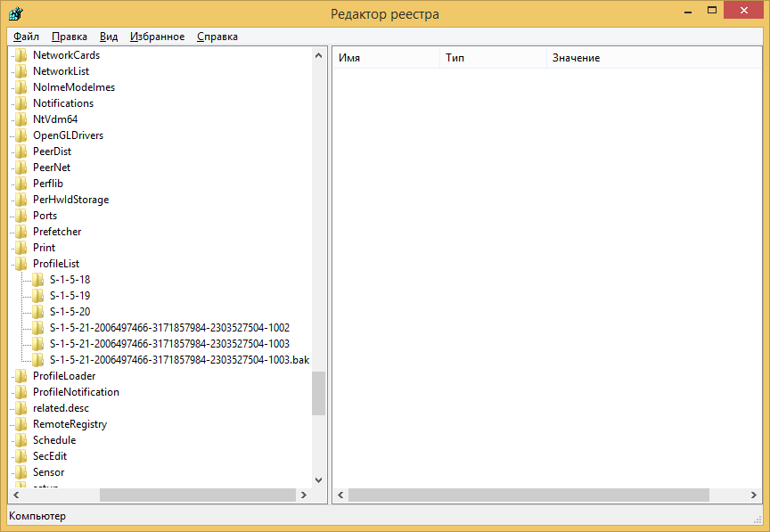Viewport: 770px width, 532px height.
Task: Click the tree vertical scrollbar thumb
Action: (x=318, y=393)
